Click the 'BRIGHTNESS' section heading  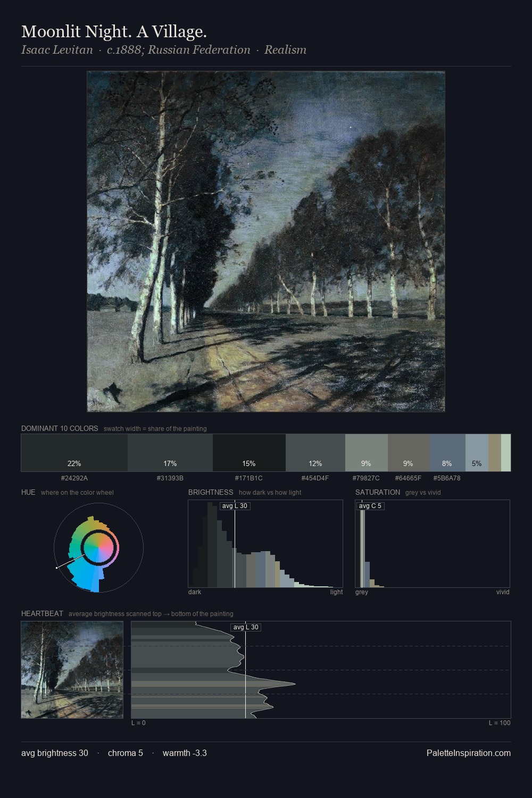click(211, 492)
